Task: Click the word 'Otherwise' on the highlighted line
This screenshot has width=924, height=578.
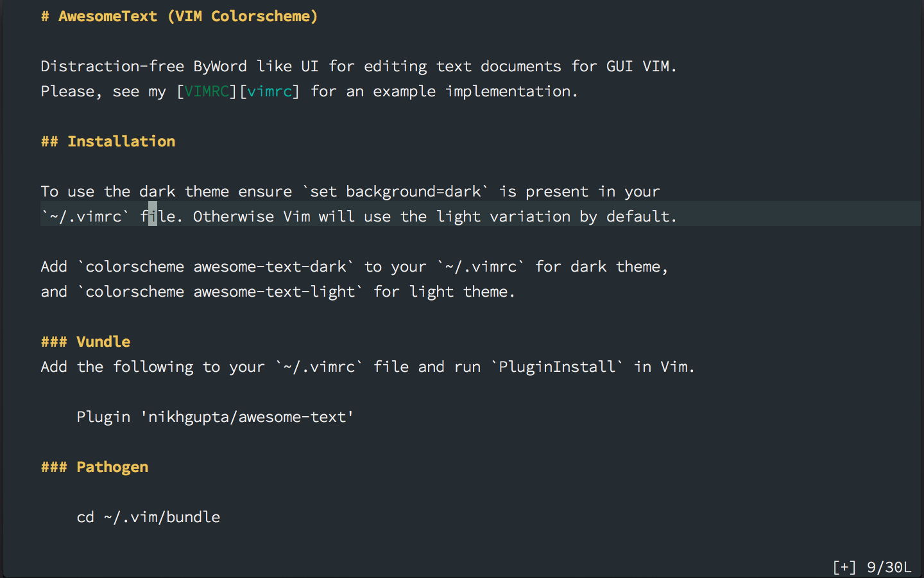Action: point(234,216)
